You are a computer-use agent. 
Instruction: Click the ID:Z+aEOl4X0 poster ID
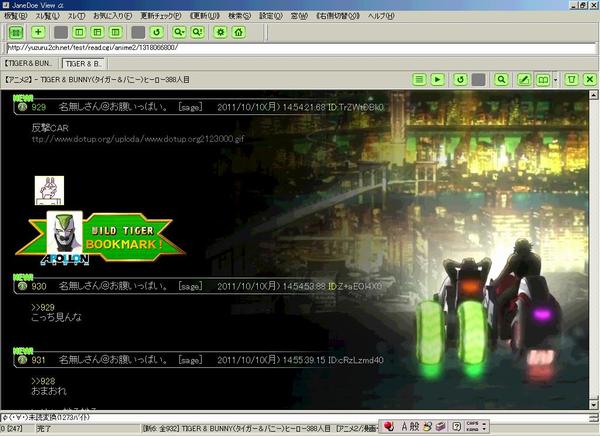(x=355, y=286)
